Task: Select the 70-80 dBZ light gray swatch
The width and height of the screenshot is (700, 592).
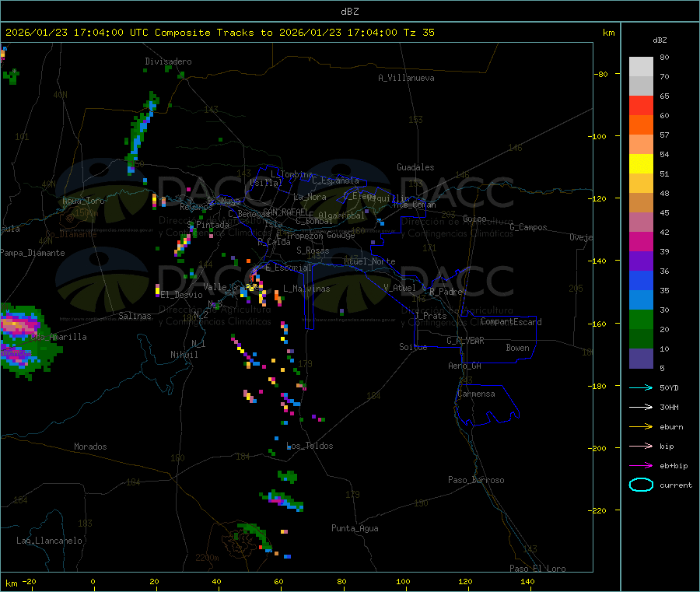Action: click(641, 67)
